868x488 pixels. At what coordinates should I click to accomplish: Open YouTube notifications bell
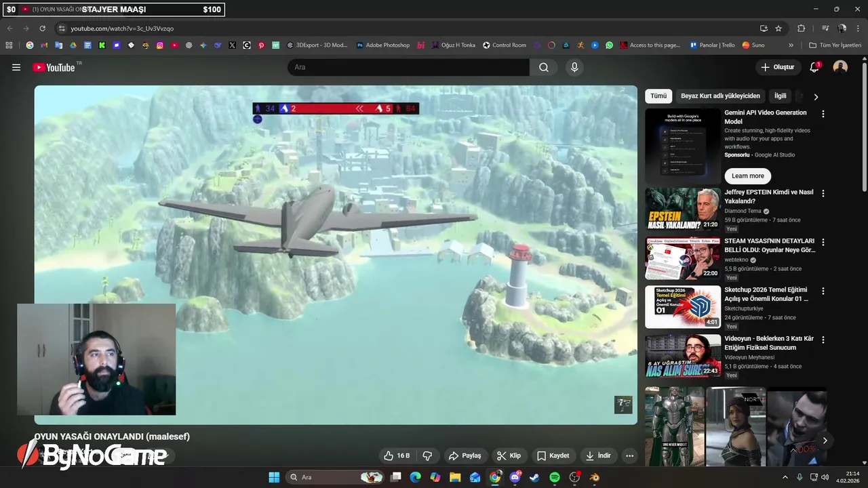[814, 67]
